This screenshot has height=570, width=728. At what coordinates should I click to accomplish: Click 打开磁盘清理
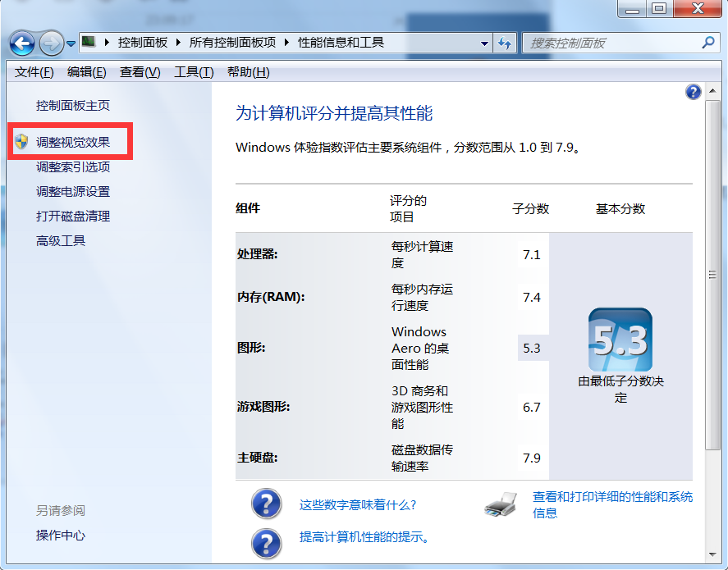point(73,217)
